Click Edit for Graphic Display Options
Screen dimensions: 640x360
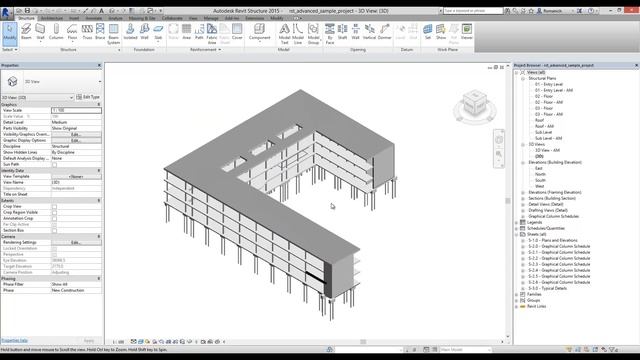click(76, 140)
